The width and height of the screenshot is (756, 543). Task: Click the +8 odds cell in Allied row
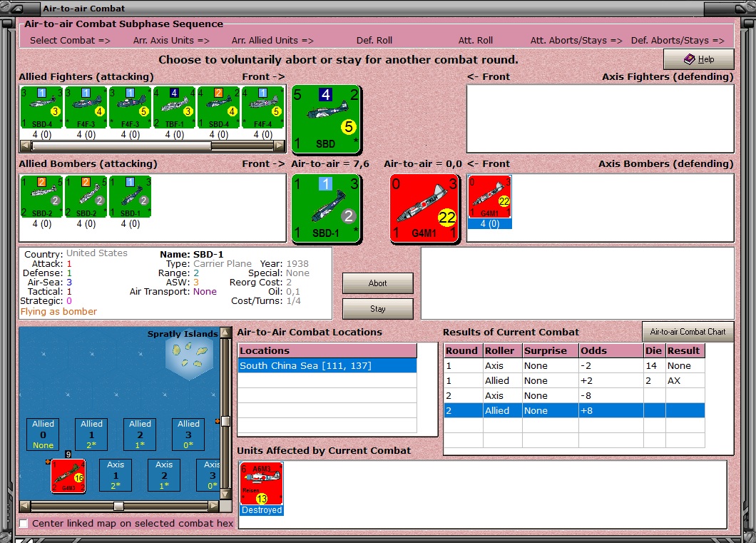[x=611, y=410]
